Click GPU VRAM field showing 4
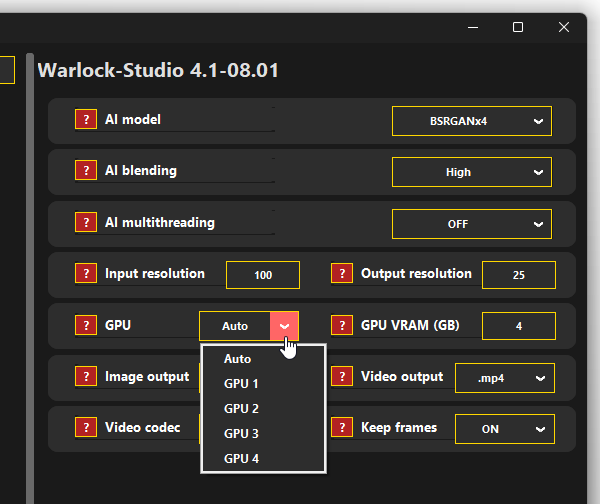Image resolution: width=600 pixels, height=504 pixels. click(x=519, y=326)
